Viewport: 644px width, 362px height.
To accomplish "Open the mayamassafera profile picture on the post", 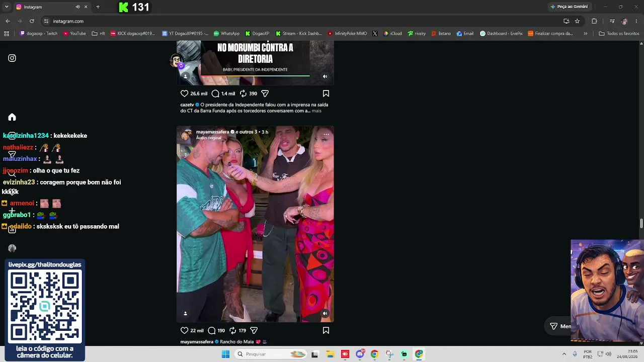I will tap(186, 135).
